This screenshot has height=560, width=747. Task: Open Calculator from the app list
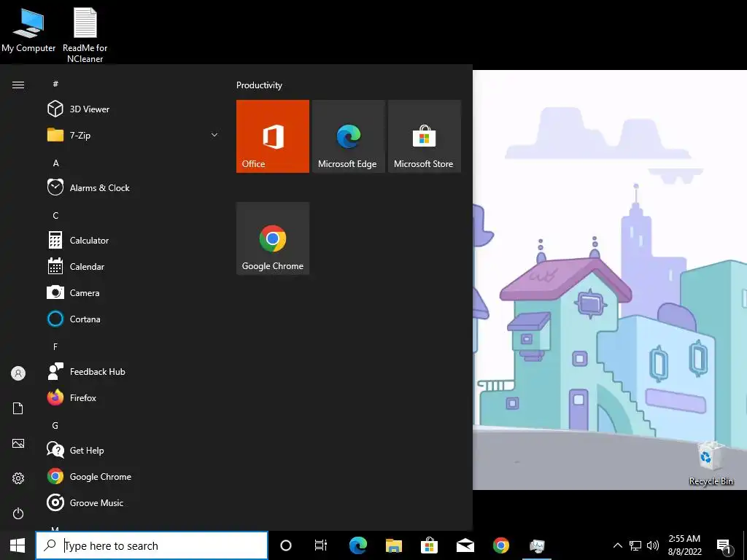131,241
